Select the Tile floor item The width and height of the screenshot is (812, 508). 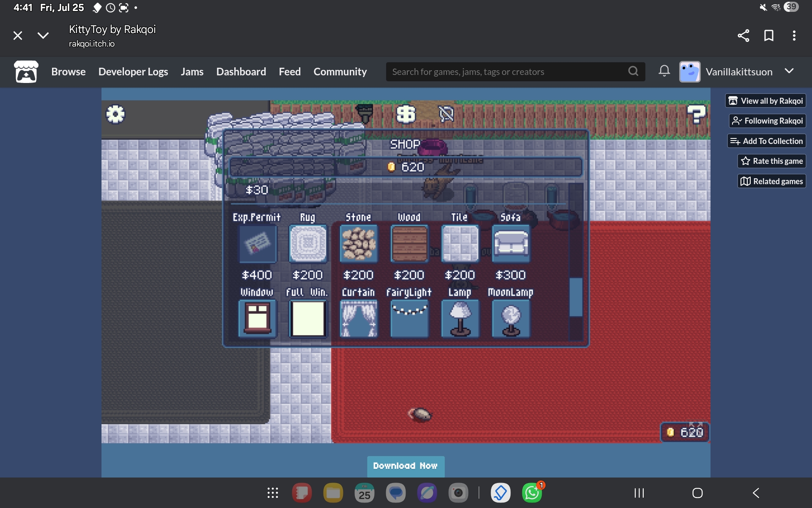[460, 244]
